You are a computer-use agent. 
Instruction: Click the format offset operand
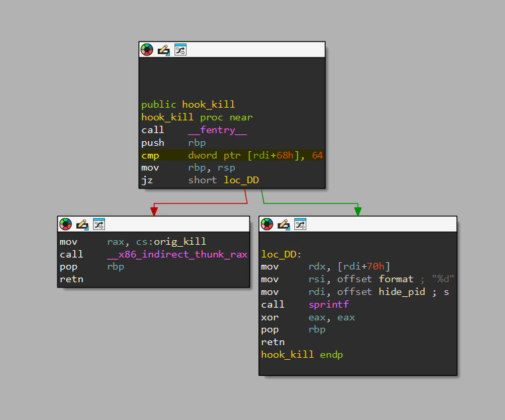click(396, 279)
